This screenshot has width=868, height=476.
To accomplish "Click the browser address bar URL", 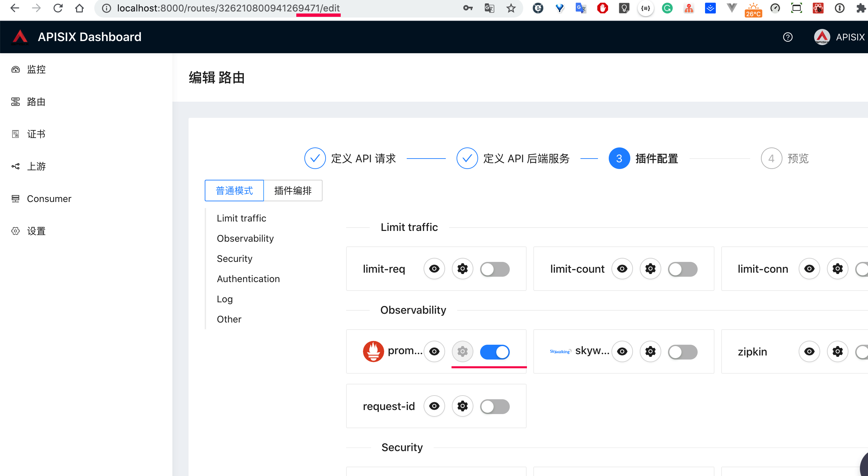I will 228,8.
